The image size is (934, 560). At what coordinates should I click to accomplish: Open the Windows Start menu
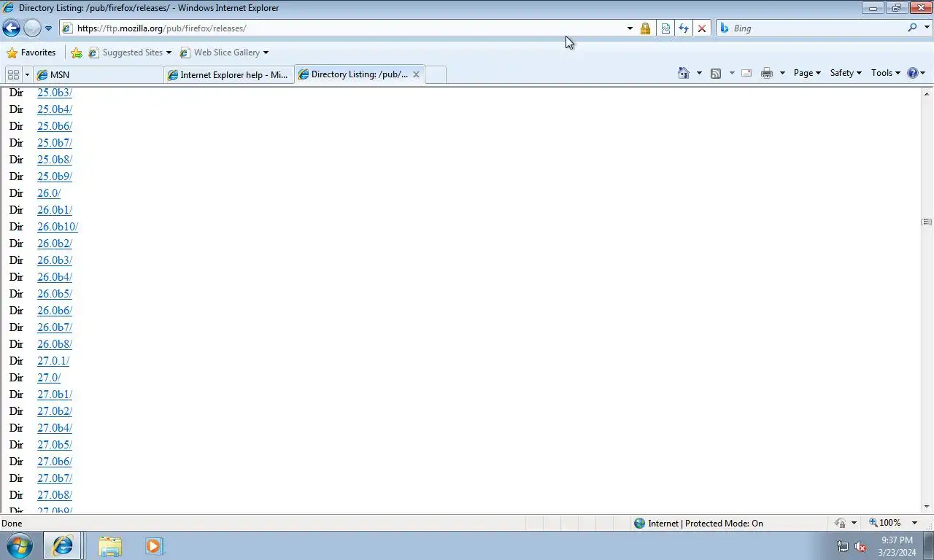pyautogui.click(x=19, y=545)
